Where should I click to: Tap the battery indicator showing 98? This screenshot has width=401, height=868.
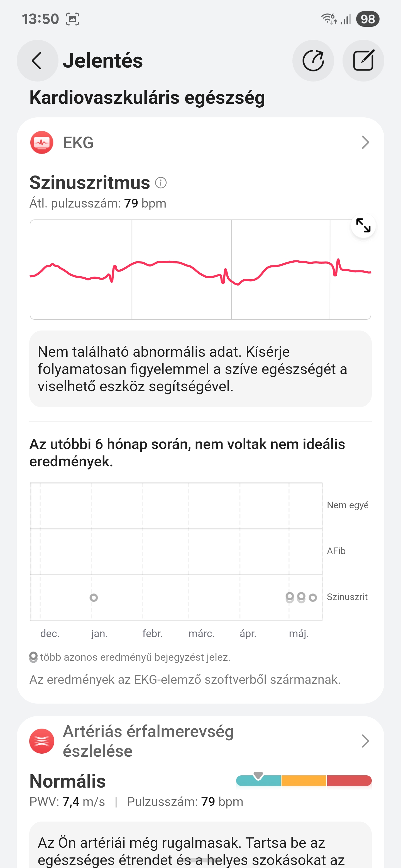point(368,19)
